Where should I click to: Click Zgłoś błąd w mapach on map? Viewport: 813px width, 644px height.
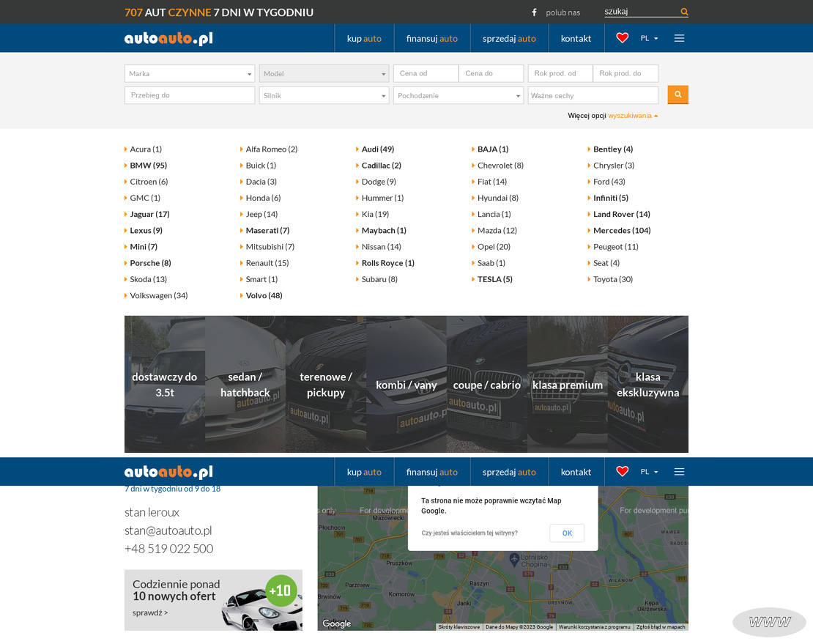pyautogui.click(x=661, y=627)
